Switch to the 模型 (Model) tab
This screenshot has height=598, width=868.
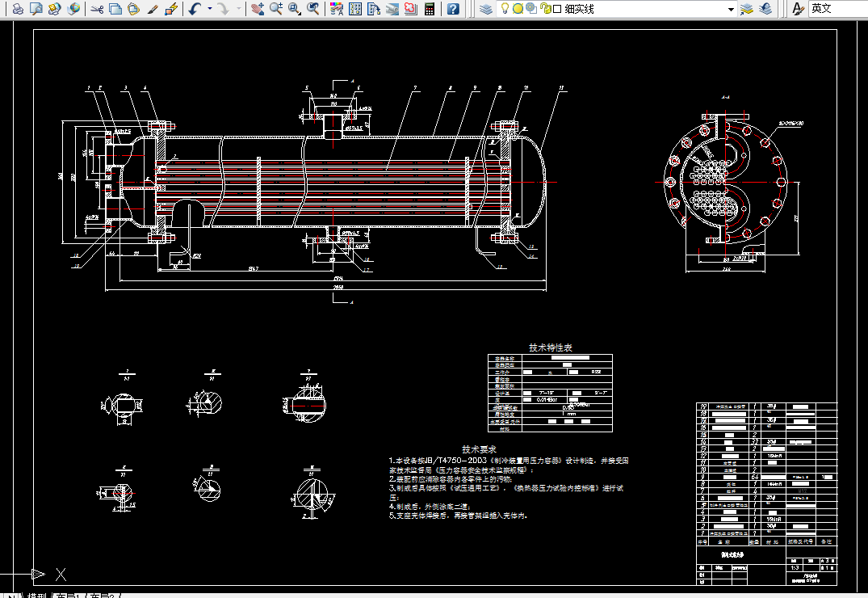pos(38,596)
